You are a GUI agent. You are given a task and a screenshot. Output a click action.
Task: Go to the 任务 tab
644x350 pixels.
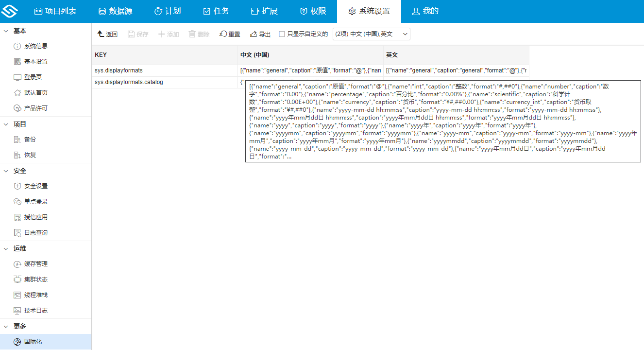point(216,11)
